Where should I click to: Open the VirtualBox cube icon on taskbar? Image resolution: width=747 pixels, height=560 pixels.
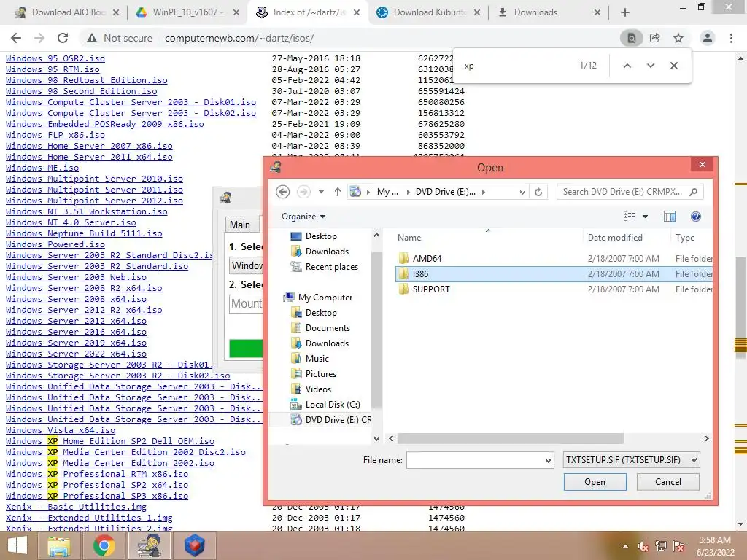click(194, 545)
